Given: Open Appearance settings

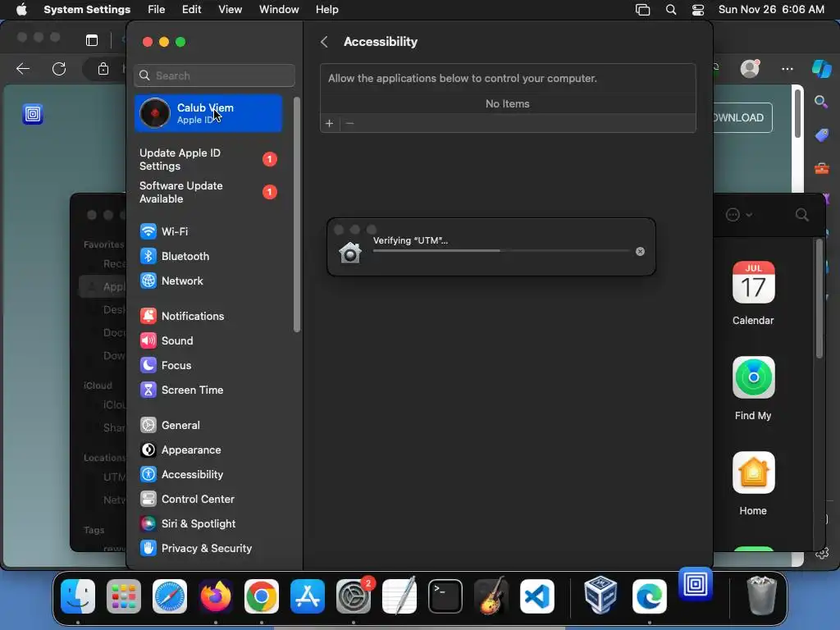Looking at the screenshot, I should point(180,450).
